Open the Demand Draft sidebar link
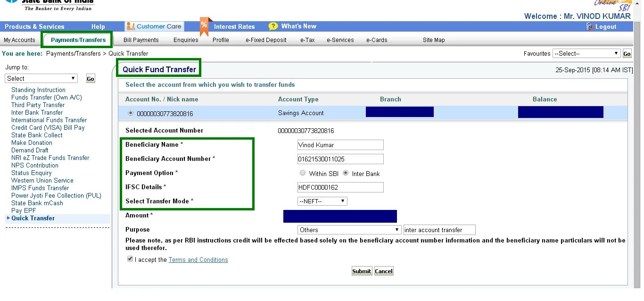Viewport: 644px width, 301px height. [30, 150]
